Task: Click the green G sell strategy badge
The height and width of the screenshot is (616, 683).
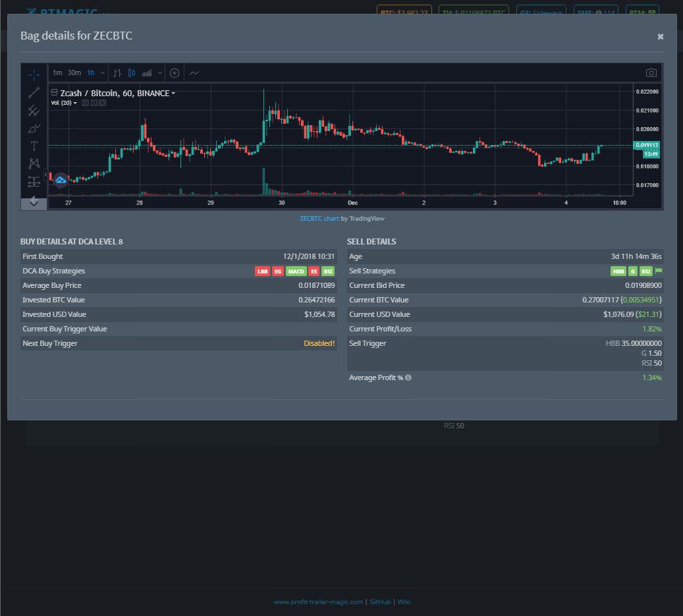Action: (633, 271)
